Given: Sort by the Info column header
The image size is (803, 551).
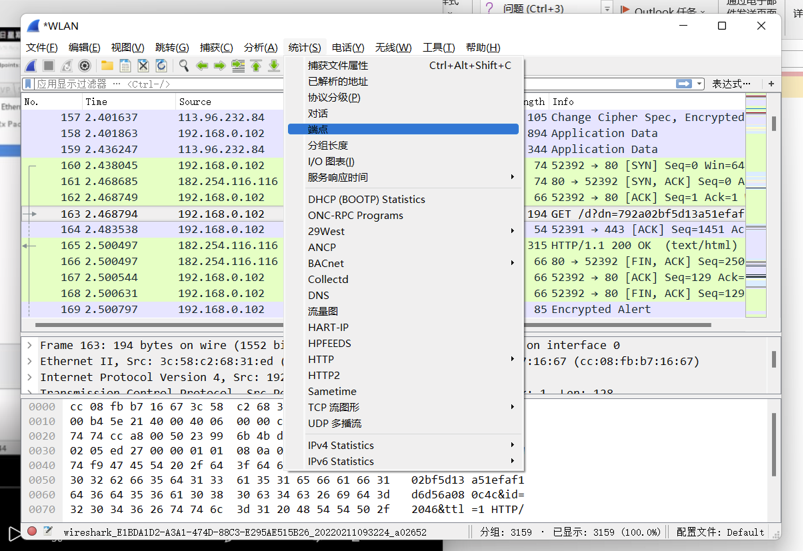Looking at the screenshot, I should (647, 101).
